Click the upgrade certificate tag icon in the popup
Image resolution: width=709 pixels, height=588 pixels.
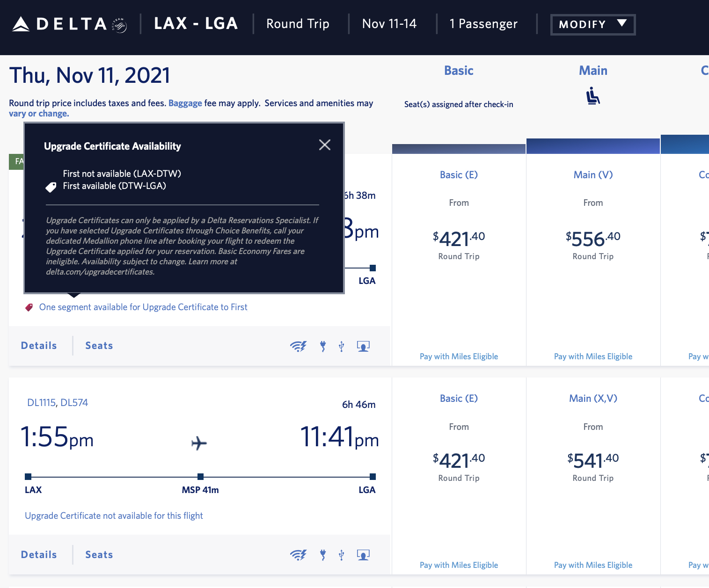(x=51, y=187)
